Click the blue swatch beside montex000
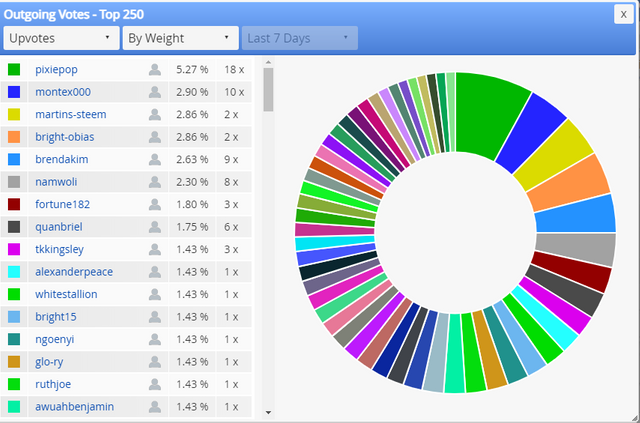 (14, 92)
